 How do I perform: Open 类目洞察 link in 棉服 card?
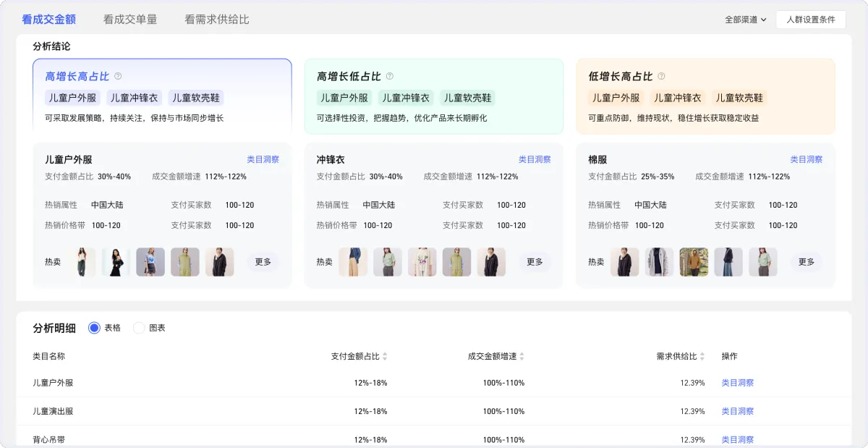806,159
